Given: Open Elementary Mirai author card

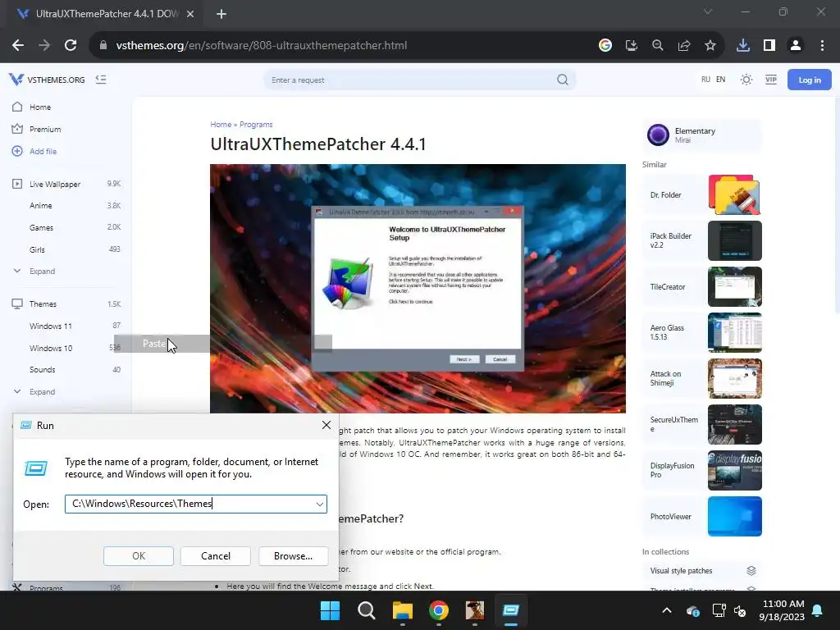Looking at the screenshot, I should [x=702, y=135].
